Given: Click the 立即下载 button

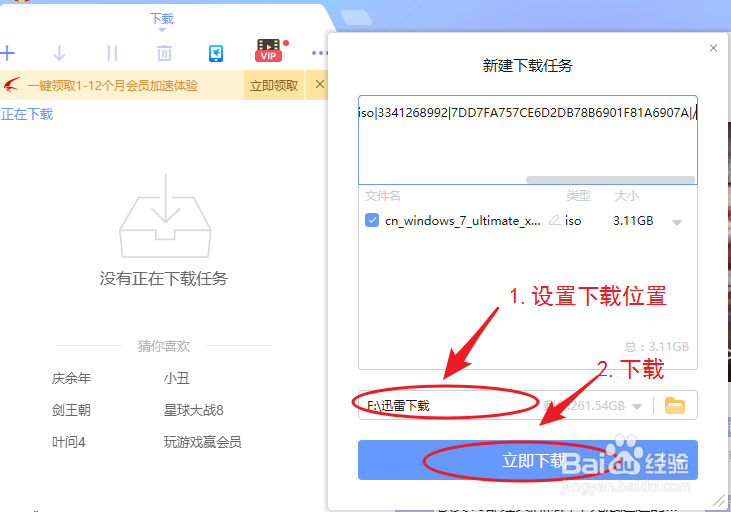Looking at the screenshot, I should tap(528, 460).
